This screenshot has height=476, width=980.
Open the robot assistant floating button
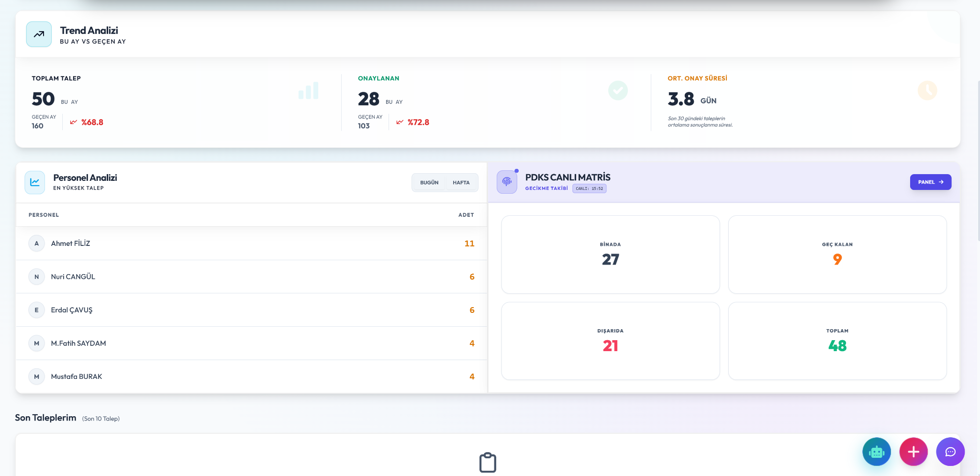tap(877, 452)
